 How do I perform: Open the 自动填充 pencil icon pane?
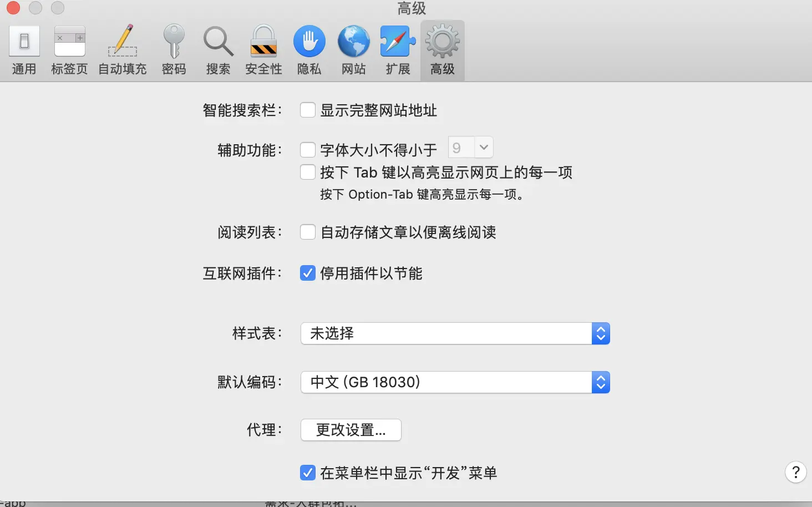tap(122, 50)
